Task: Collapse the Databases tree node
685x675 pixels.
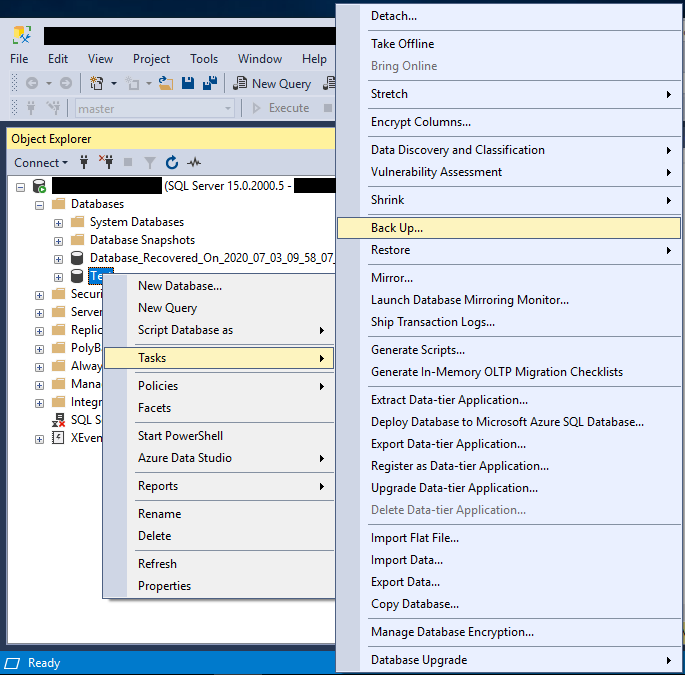Action: pyautogui.click(x=40, y=204)
